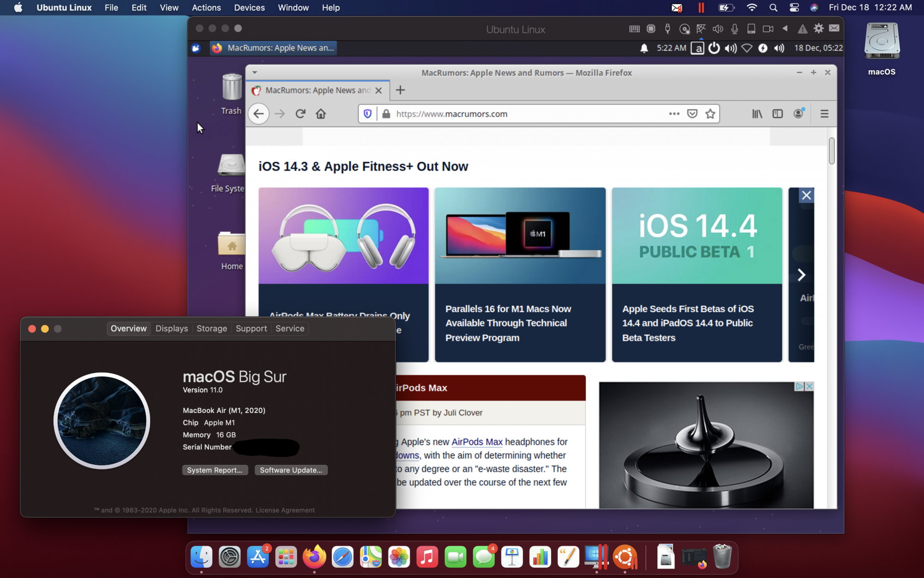Open the Parallels keyboard settings icon
The height and width of the screenshot is (578, 924).
point(634,29)
